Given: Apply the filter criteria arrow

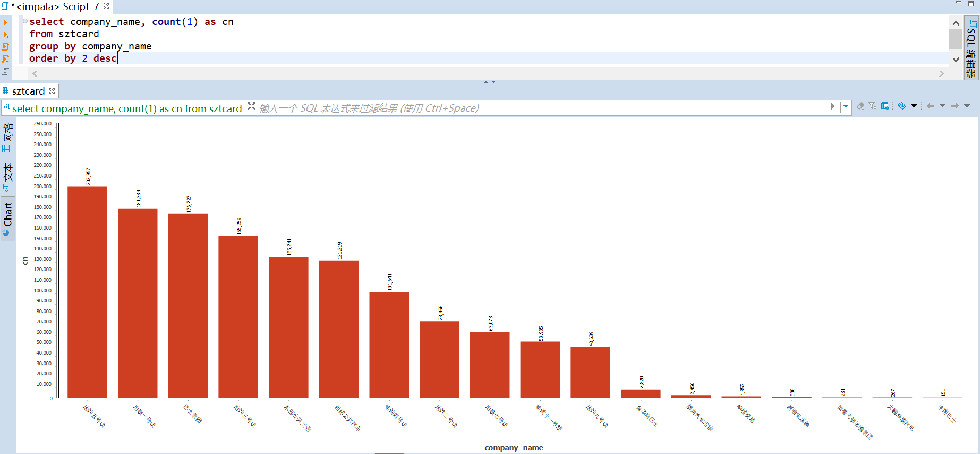Looking at the screenshot, I should [832, 106].
